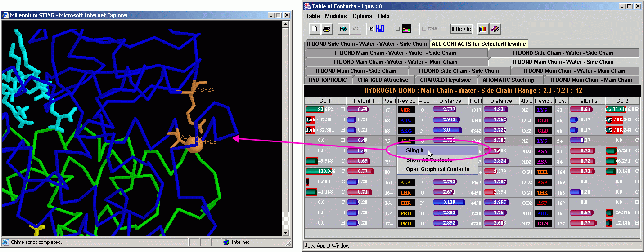Click the new blank document icon
The width and height of the screenshot is (644, 252).
tap(315, 29)
